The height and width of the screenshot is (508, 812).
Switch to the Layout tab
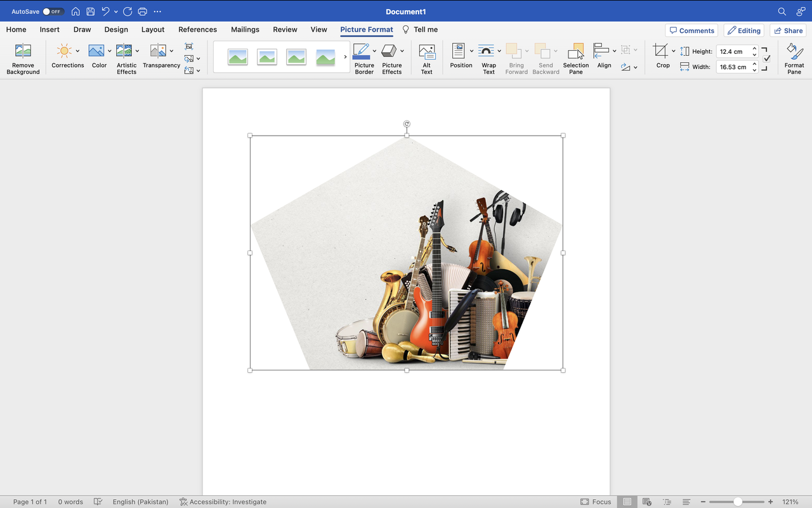[x=153, y=29]
